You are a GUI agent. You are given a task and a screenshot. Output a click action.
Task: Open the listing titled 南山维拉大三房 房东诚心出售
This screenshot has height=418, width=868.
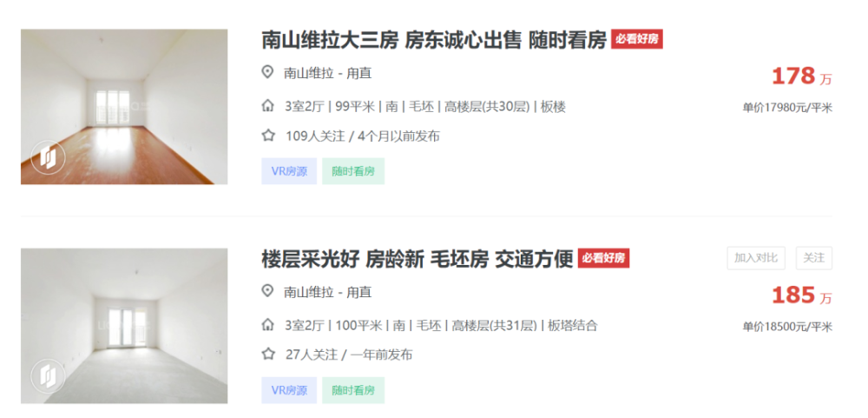tap(434, 40)
